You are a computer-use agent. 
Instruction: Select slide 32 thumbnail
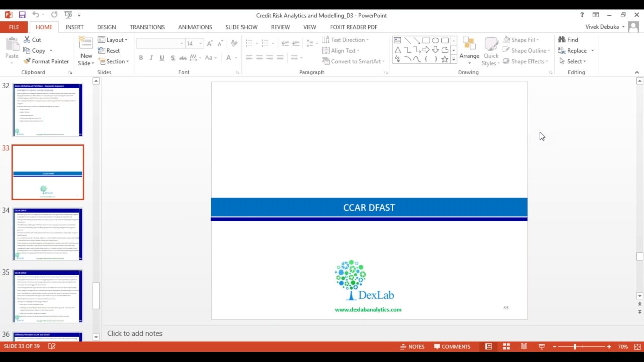[48, 110]
